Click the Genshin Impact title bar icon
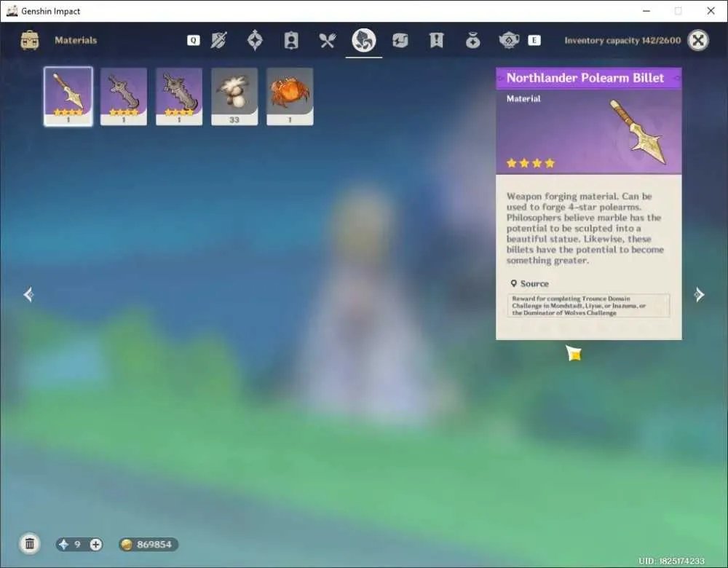728x568 pixels. 12,11
